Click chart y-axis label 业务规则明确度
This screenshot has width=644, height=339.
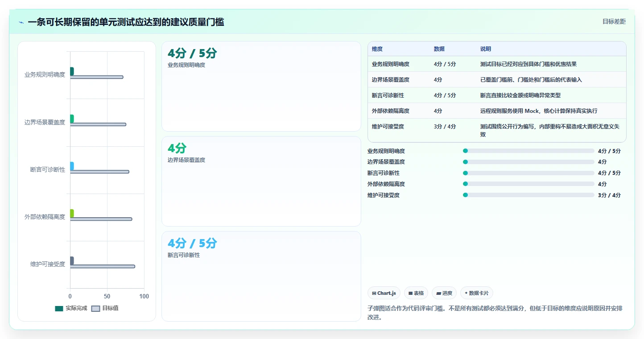tap(45, 74)
